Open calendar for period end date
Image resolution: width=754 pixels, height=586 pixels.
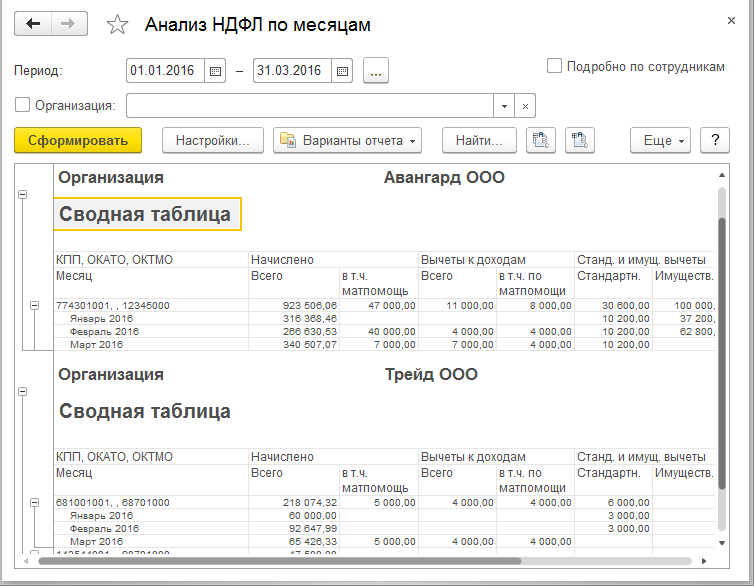click(x=342, y=71)
